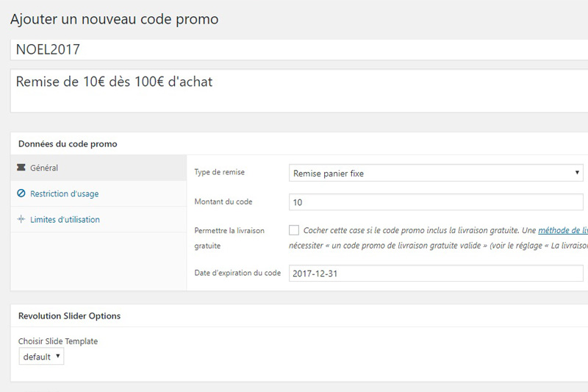Image resolution: width=588 pixels, height=392 pixels.
Task: Open the 'méthode de livraison' link
Action: tap(563, 230)
